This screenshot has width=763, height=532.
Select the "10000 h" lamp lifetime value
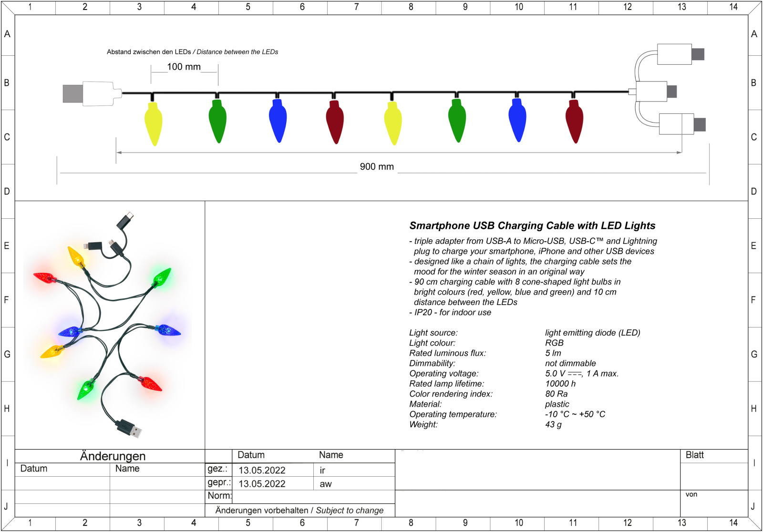560,384
